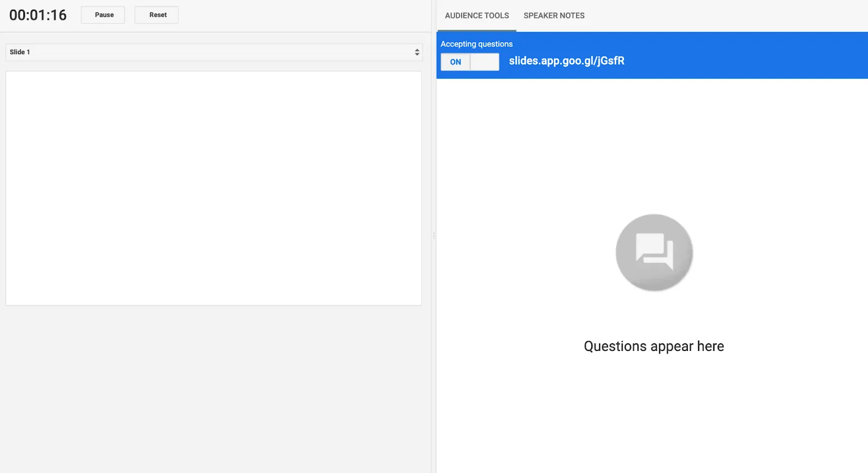Click empty gray area below slide preview

215,388
